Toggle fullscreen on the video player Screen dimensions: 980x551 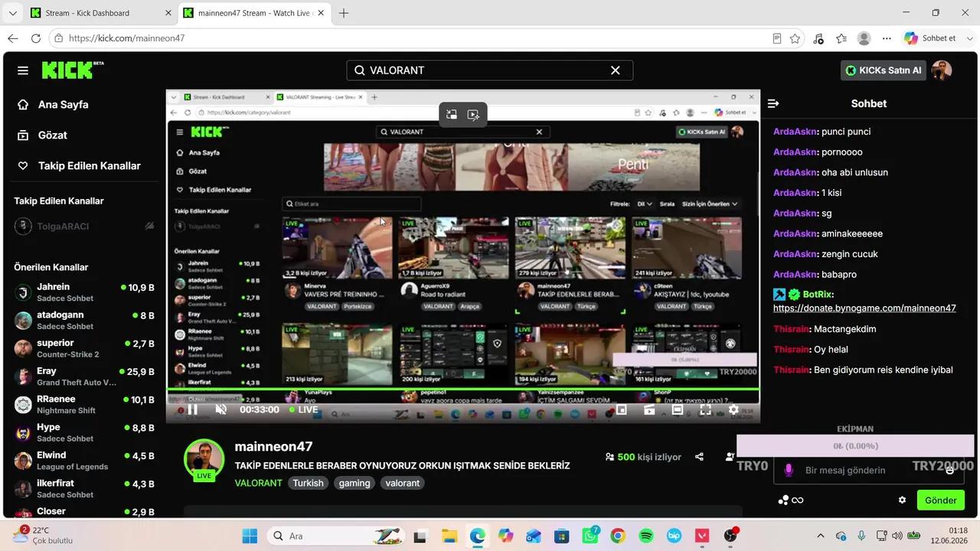coord(706,409)
